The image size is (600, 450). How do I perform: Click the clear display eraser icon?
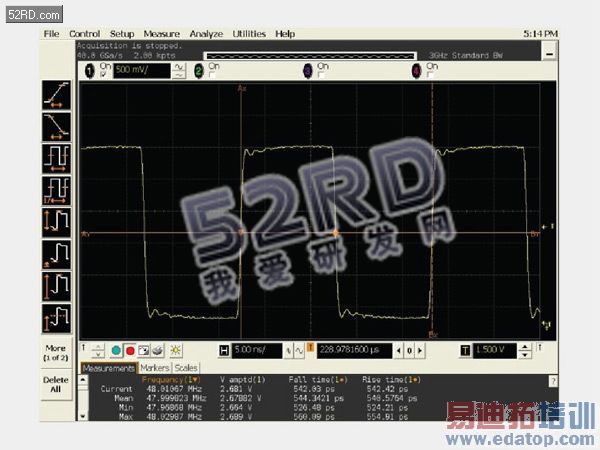coord(157,351)
